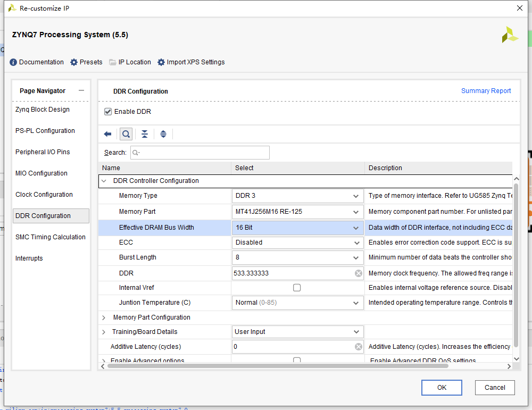The height and width of the screenshot is (410, 532).
Task: Click the Description column header
Action: (x=438, y=168)
